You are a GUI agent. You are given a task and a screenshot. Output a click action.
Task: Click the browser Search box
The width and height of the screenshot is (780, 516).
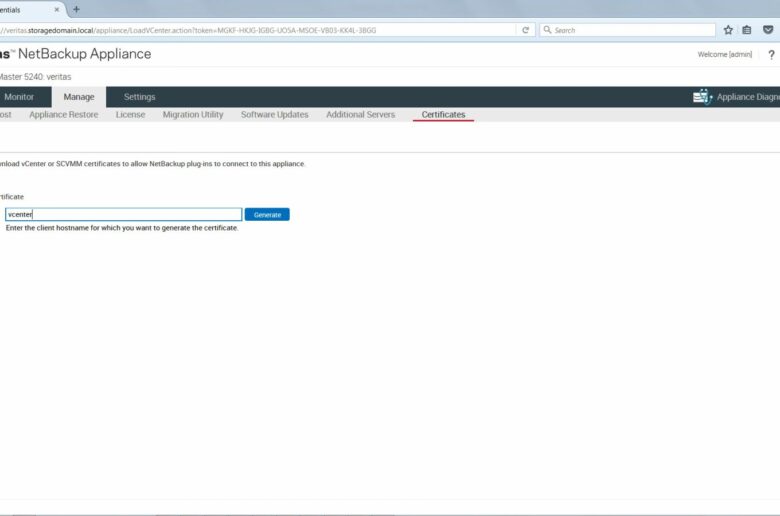point(627,30)
